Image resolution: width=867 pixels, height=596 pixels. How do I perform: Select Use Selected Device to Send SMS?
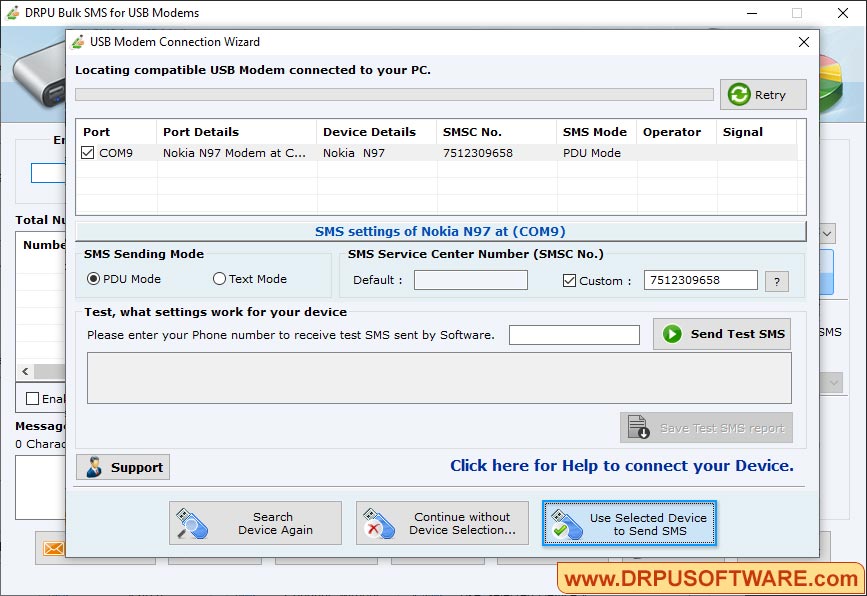coord(629,523)
